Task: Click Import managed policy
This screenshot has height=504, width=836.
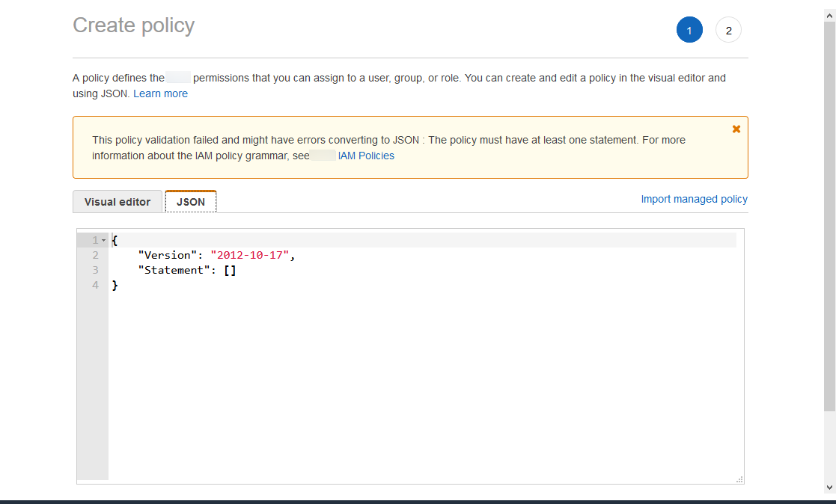Action: (x=694, y=199)
